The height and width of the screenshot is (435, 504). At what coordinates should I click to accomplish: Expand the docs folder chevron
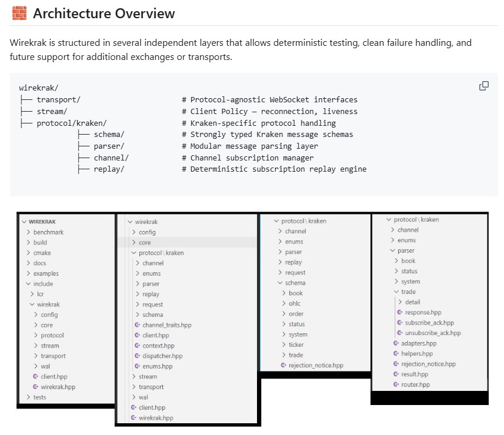point(28,263)
